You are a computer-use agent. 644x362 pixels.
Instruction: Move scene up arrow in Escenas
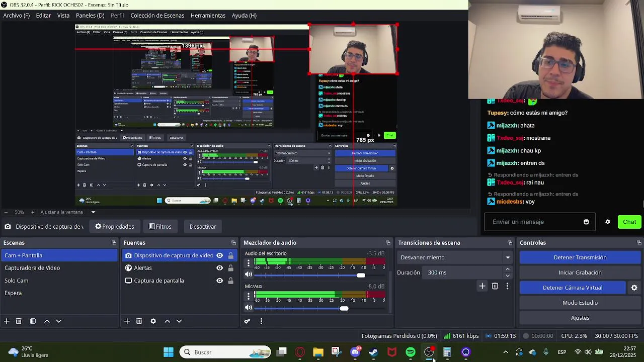click(47, 321)
